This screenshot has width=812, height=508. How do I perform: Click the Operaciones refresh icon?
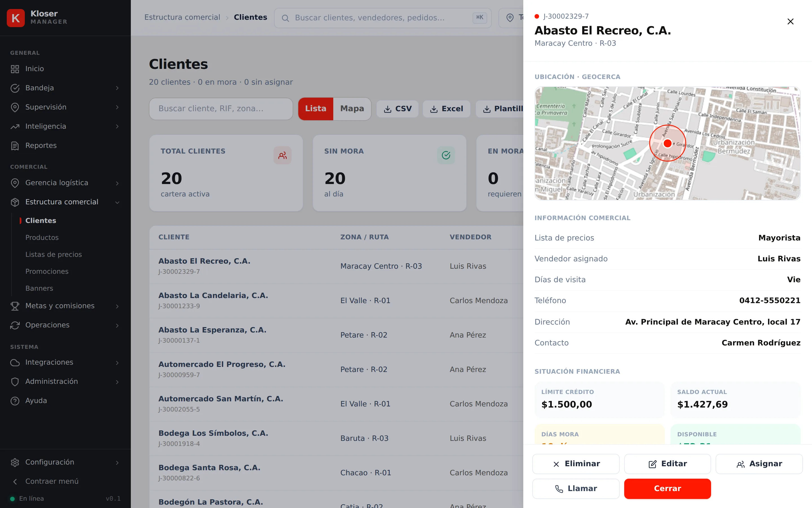pyautogui.click(x=15, y=325)
